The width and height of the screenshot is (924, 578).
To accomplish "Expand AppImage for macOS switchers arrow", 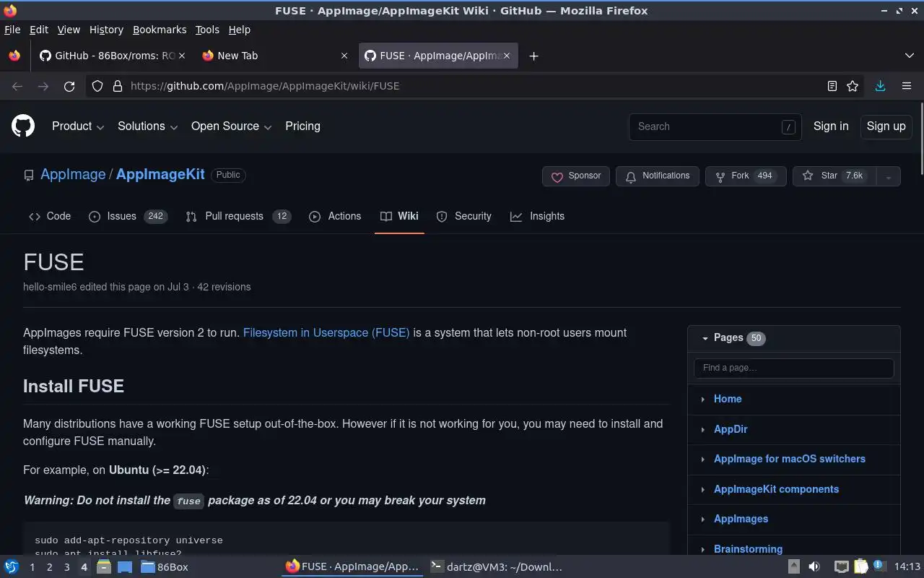I will tap(702, 459).
